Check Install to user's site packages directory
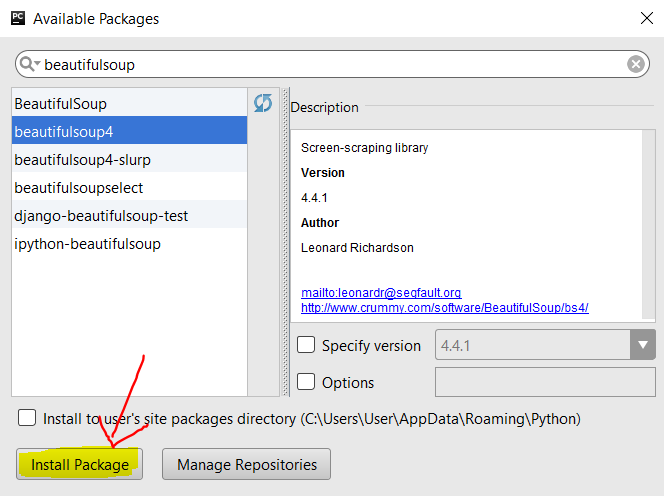 [27, 418]
